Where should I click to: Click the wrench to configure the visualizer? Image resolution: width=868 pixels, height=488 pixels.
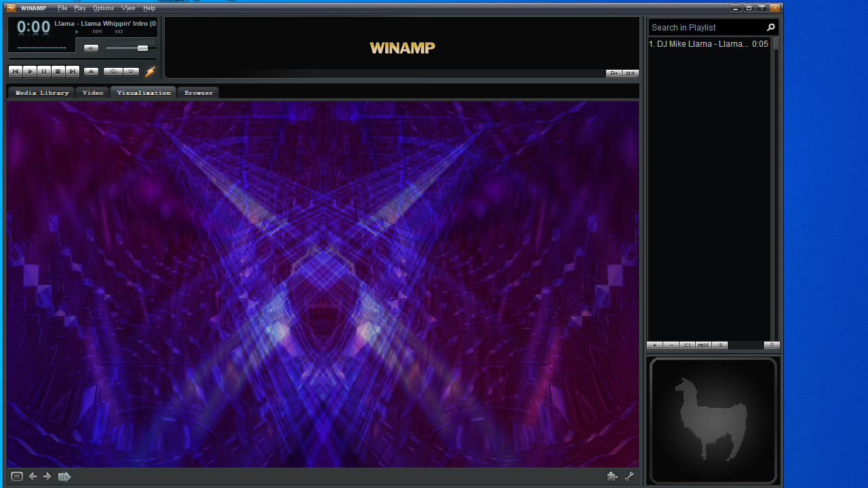point(629,476)
